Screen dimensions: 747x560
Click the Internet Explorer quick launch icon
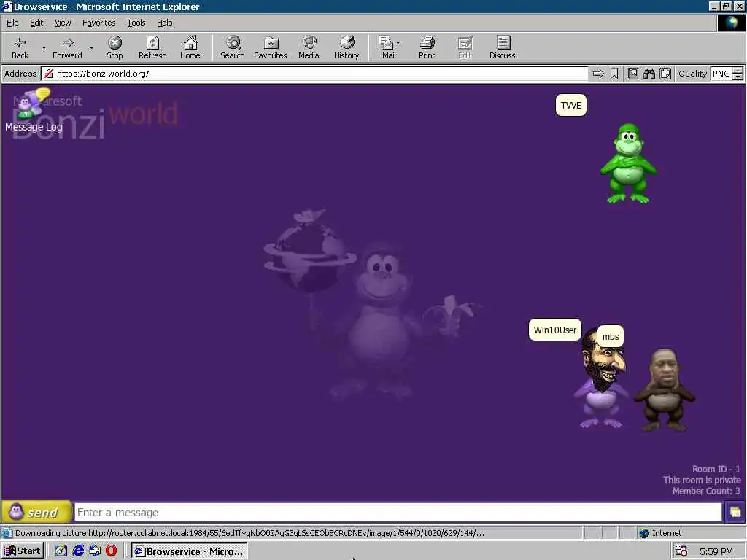tap(78, 551)
